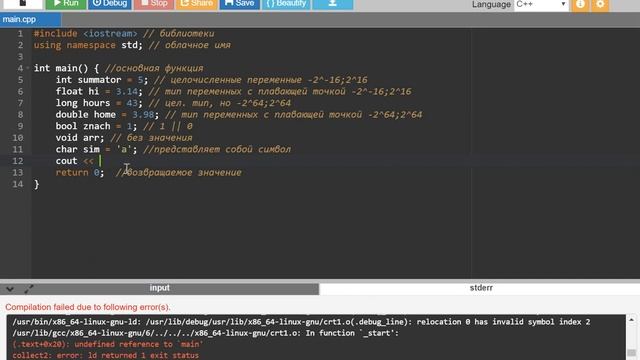The width and height of the screenshot is (640, 360).
Task: Click the 'return 0;' statement
Action: (x=80, y=173)
